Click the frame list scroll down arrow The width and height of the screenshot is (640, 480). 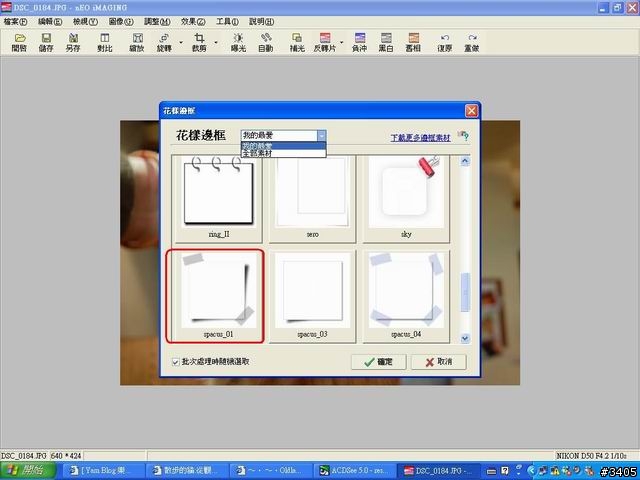click(x=464, y=338)
